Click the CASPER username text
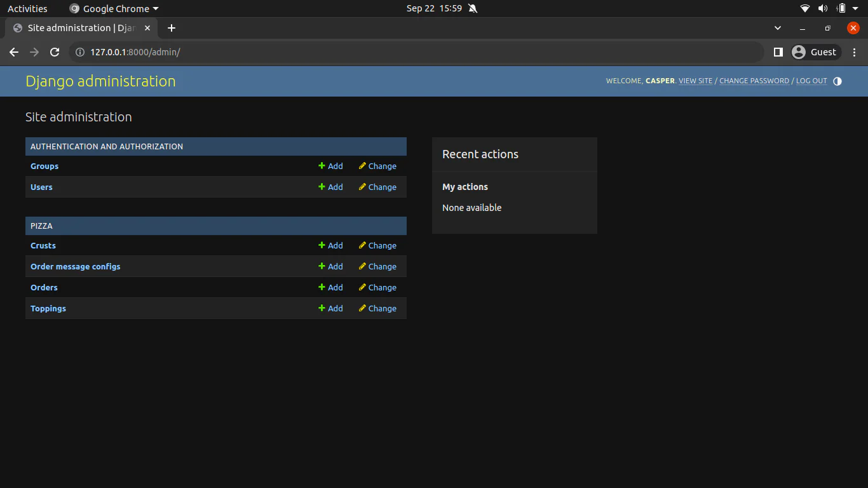This screenshot has width=868, height=488. coord(660,81)
